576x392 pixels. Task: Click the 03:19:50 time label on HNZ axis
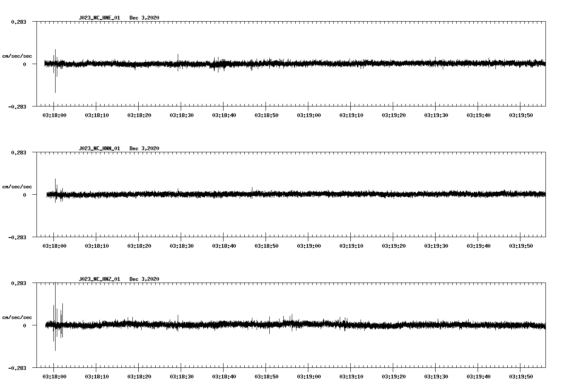(x=521, y=376)
